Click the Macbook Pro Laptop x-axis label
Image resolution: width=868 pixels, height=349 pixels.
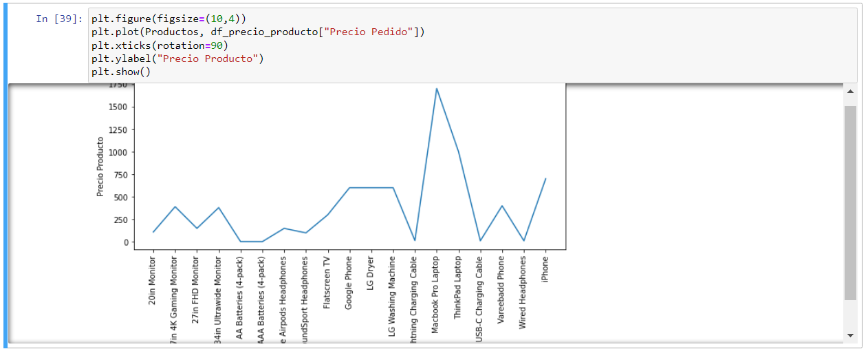click(x=435, y=295)
